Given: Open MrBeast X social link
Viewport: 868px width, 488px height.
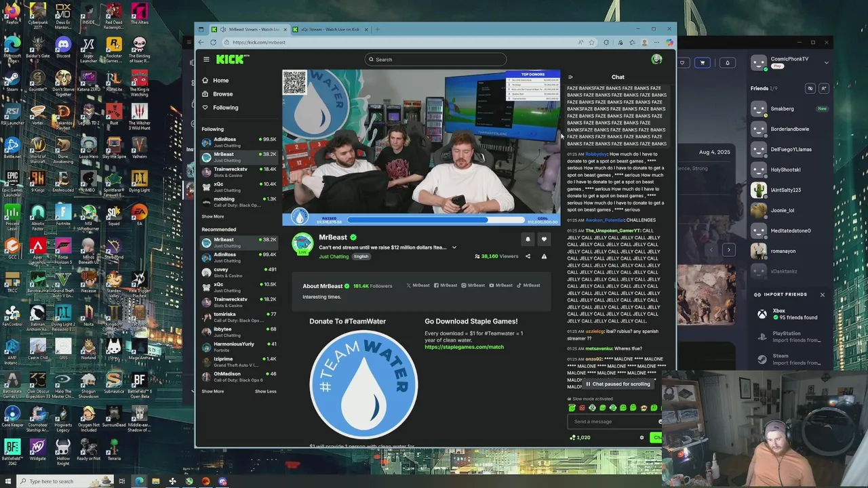Looking at the screenshot, I should click(418, 285).
